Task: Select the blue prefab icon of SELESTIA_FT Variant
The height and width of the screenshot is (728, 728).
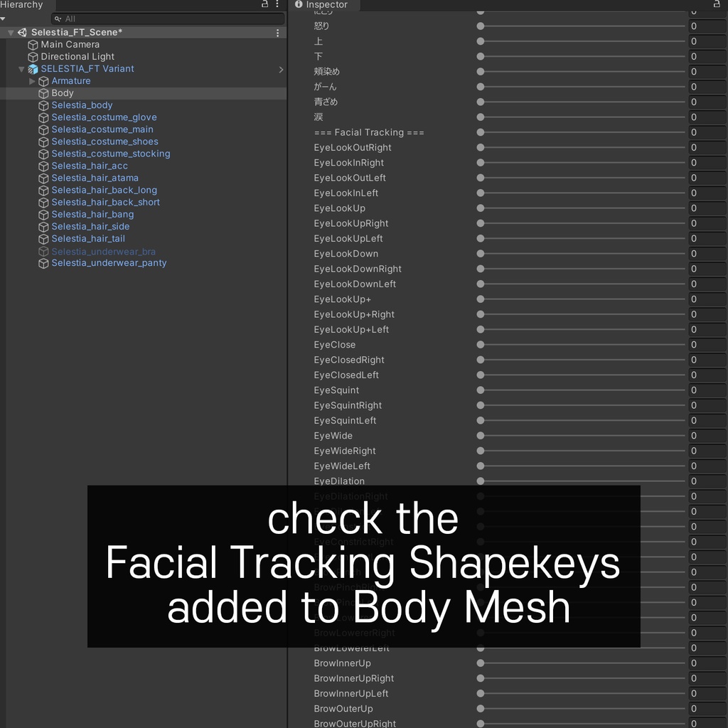Action: click(33, 68)
